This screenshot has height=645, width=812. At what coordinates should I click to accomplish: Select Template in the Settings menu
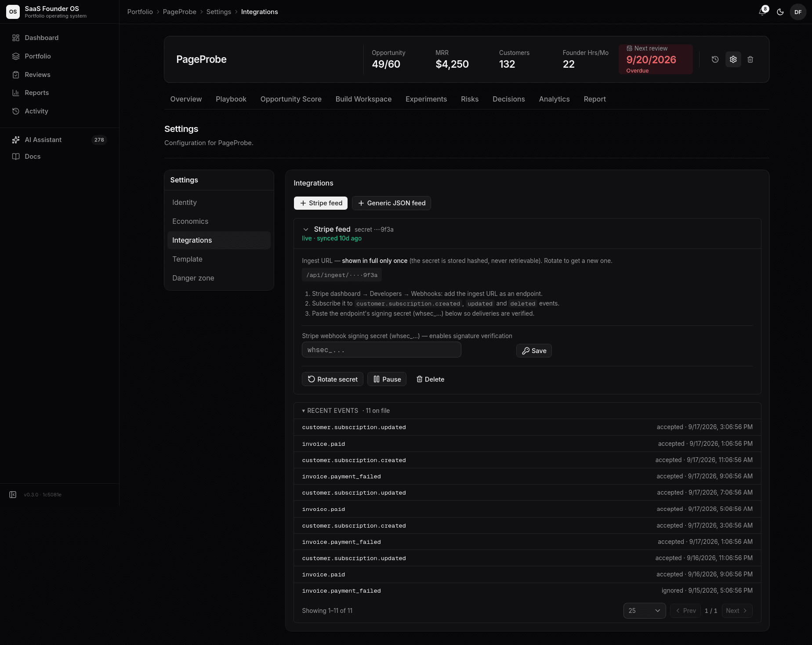coord(219,259)
